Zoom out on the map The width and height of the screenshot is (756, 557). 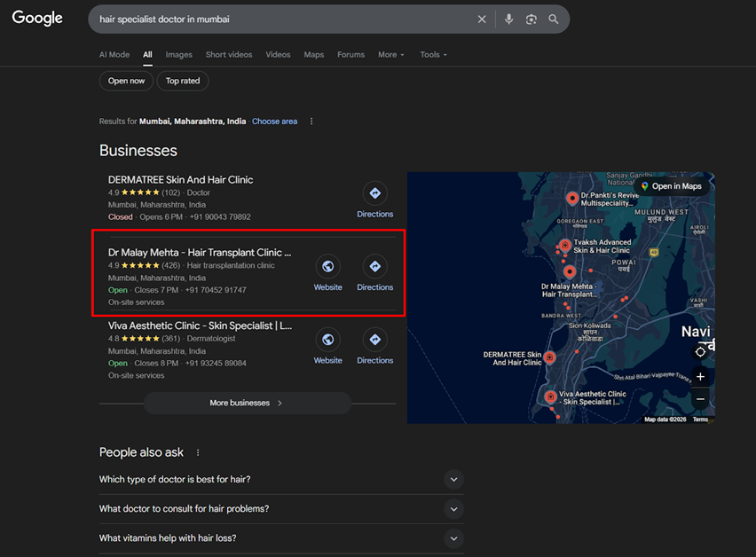click(x=700, y=399)
